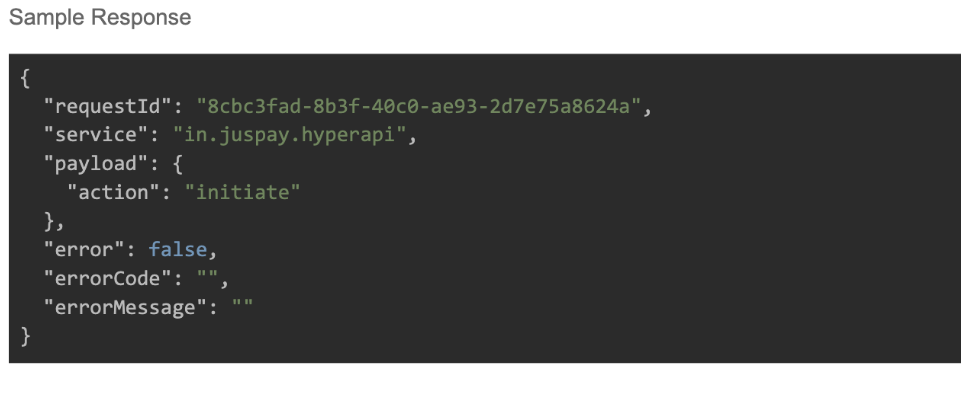
Task: Click the false boolean value
Action: pyautogui.click(x=177, y=249)
